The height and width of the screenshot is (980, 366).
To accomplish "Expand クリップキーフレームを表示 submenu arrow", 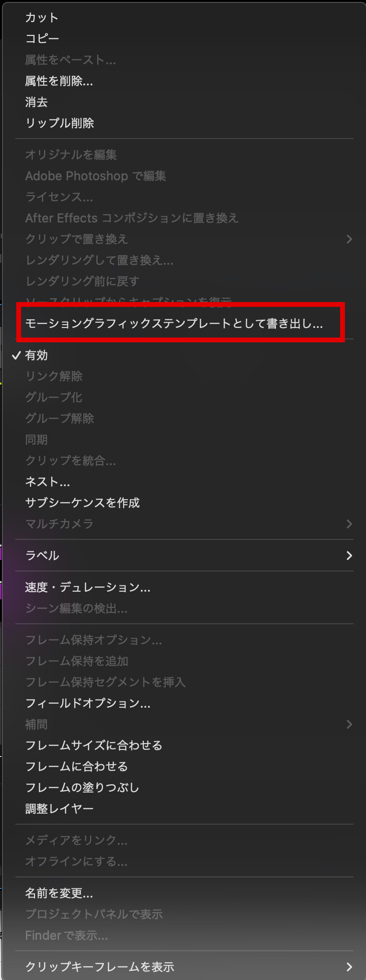I will click(x=349, y=967).
